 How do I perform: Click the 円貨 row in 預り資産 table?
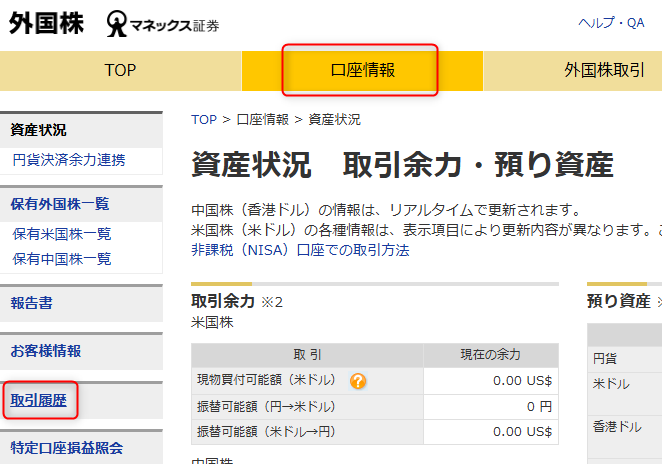625,359
